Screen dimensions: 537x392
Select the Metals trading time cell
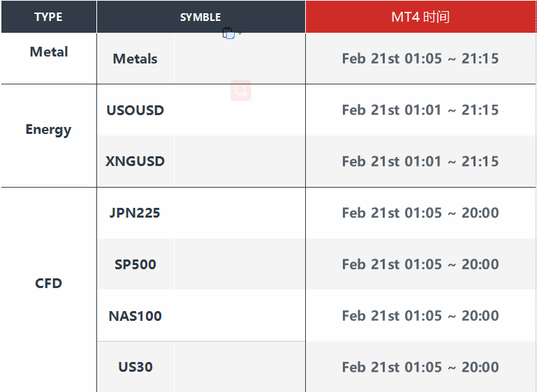point(420,59)
